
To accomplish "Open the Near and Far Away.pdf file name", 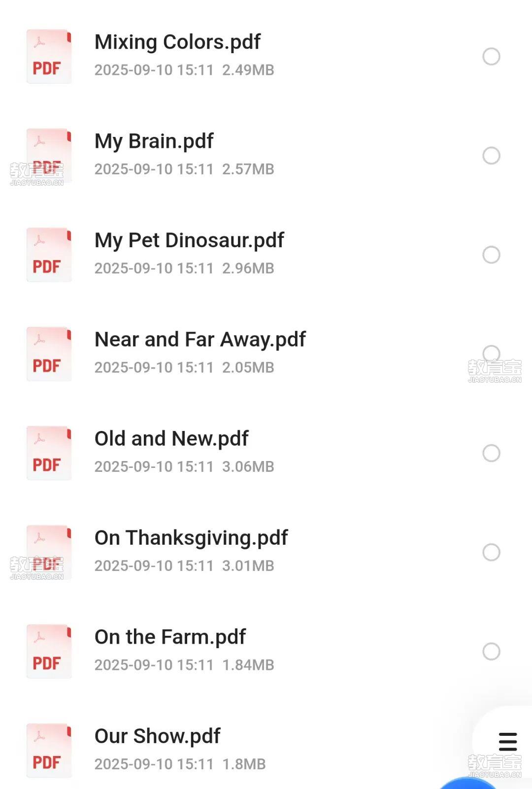I will click(200, 340).
